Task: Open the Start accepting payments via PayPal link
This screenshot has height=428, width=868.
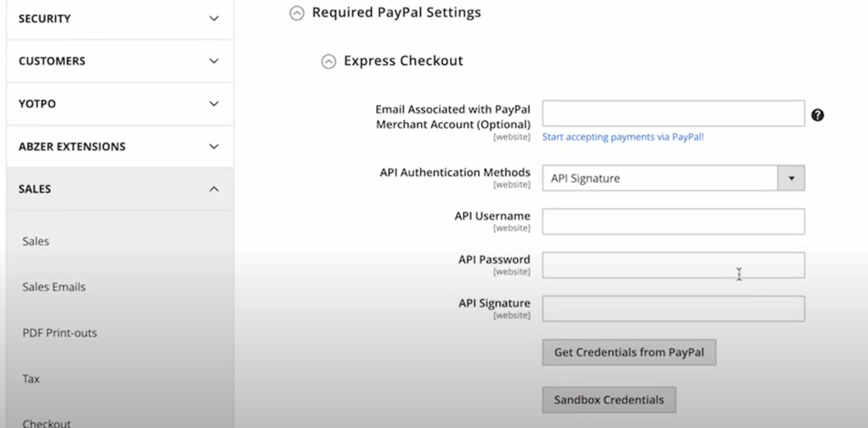Action: [x=623, y=137]
